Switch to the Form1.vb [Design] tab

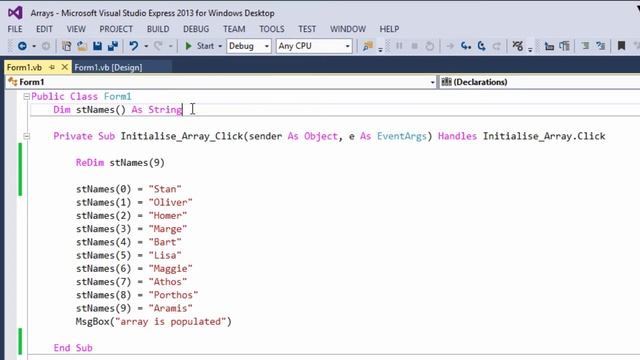coord(108,67)
